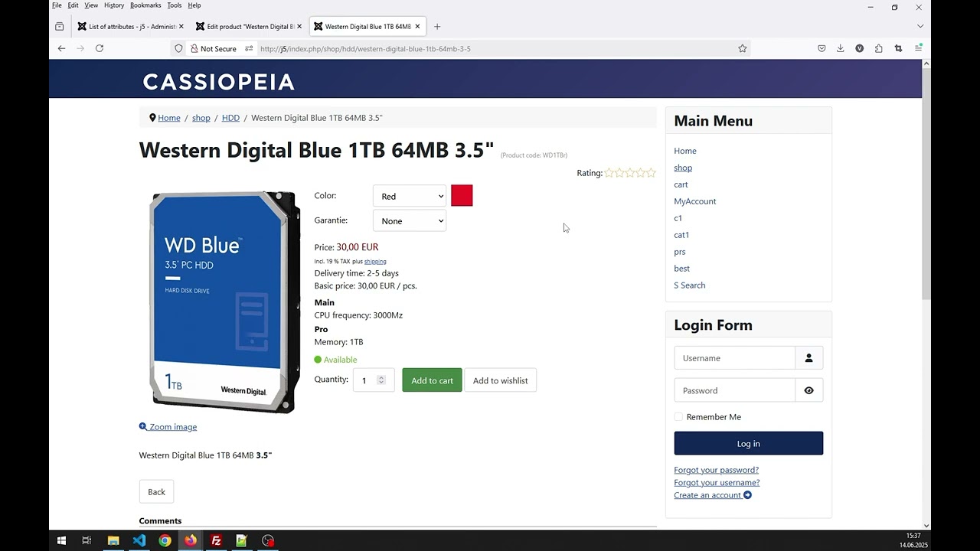Open the History menu

point(114,5)
